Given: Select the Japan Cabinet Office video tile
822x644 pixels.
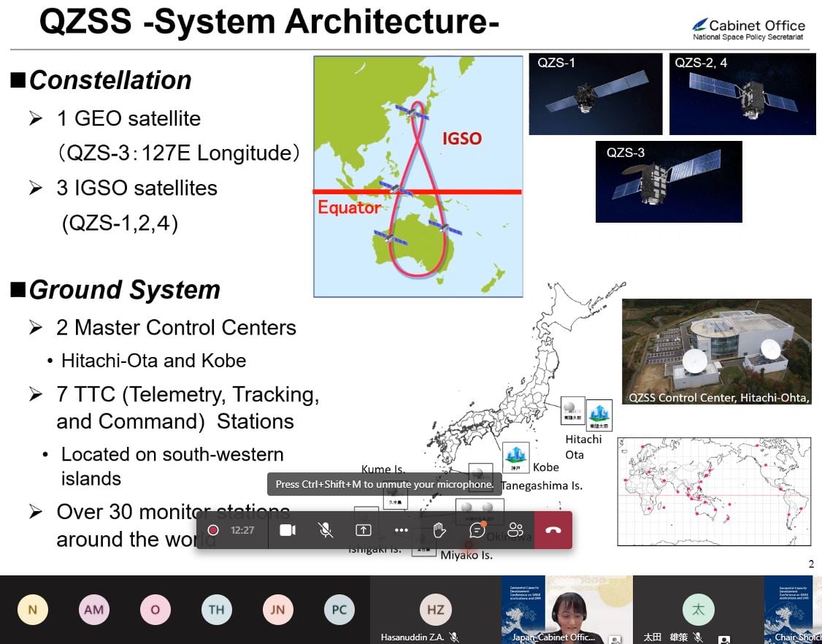Looking at the screenshot, I should pyautogui.click(x=566, y=610).
